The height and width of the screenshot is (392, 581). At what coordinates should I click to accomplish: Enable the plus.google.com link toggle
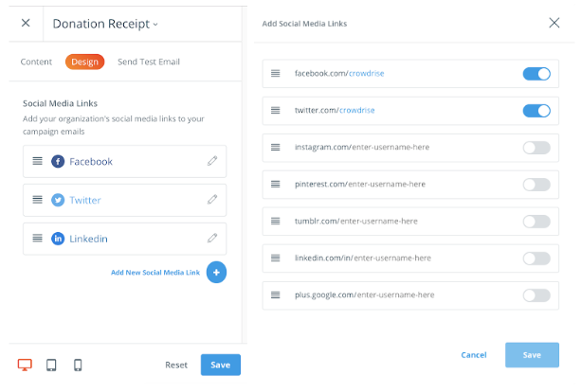click(x=536, y=295)
